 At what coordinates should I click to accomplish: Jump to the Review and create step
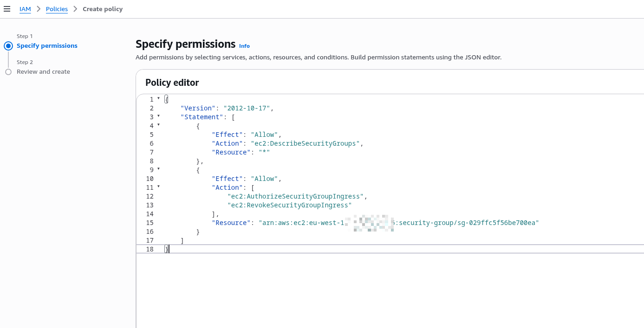pyautogui.click(x=43, y=72)
